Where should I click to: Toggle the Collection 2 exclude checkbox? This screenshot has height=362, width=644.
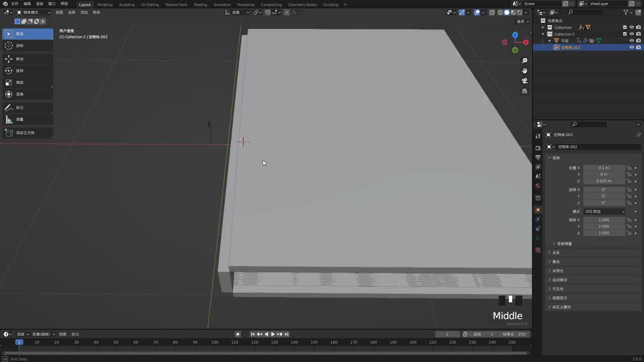[x=625, y=34]
